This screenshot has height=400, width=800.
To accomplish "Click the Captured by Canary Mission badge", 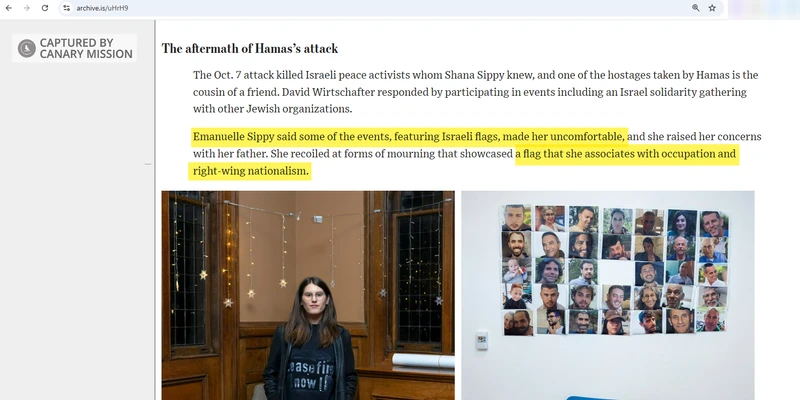I will point(74,48).
